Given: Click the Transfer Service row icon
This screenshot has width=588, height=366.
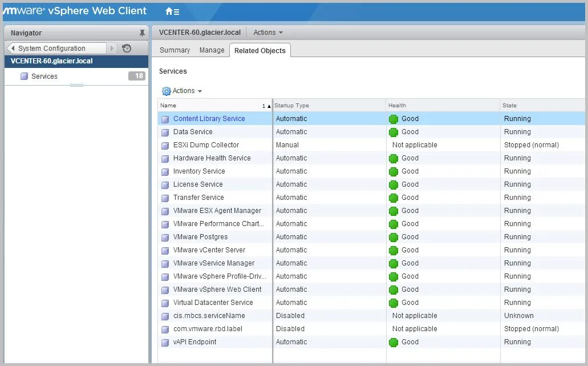Looking at the screenshot, I should [x=165, y=198].
